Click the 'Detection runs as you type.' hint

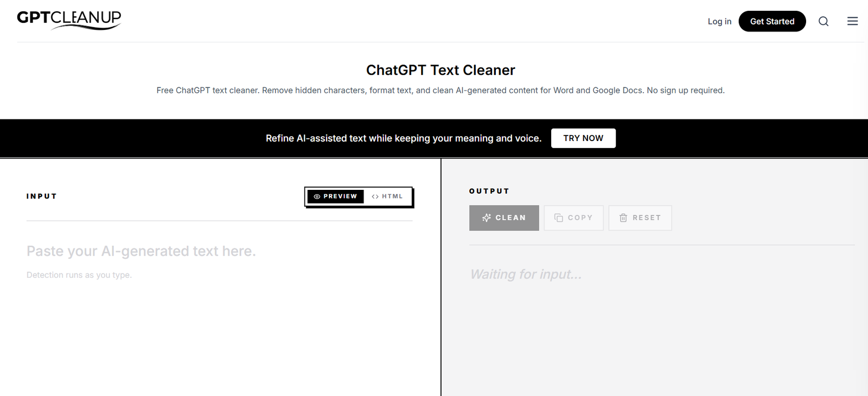[x=79, y=275]
